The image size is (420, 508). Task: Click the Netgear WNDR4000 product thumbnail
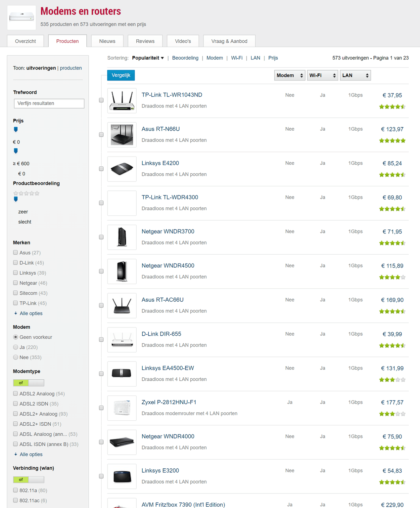122,442
